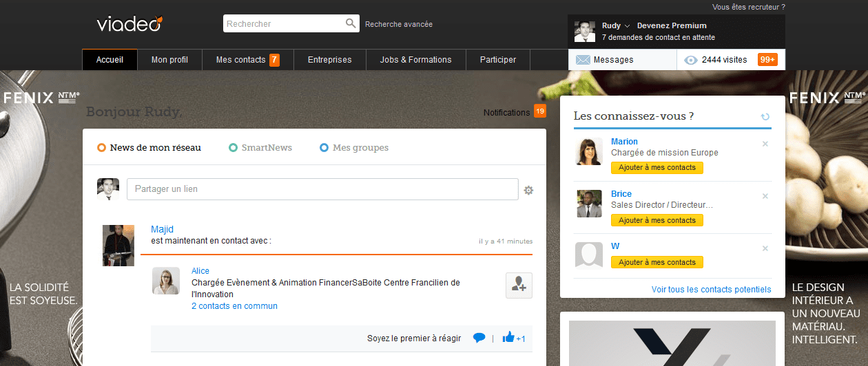Open Majid's profile name link
Image resolution: width=868 pixels, height=366 pixels.
click(162, 229)
